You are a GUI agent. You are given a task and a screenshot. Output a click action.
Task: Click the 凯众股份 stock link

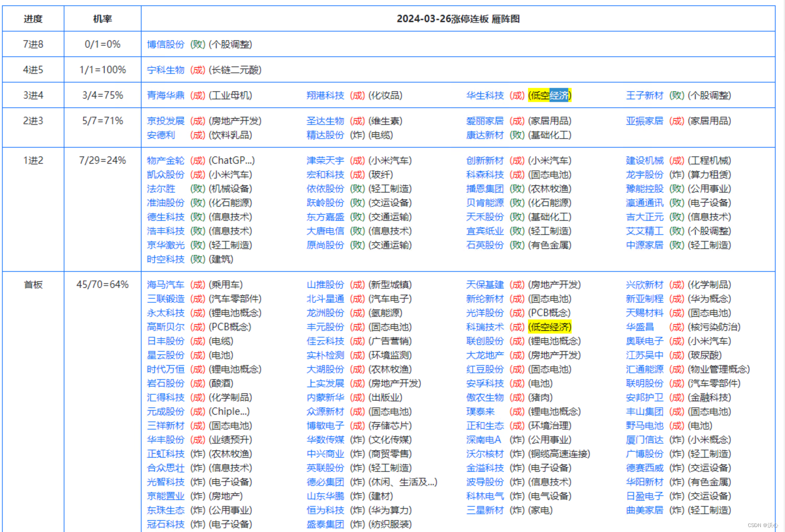(165, 174)
